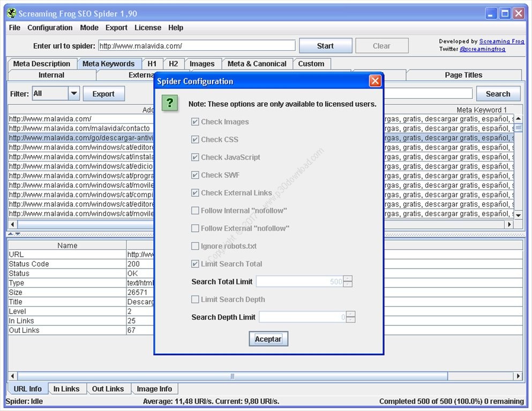Open the @screamingfrog Twitter link
This screenshot has height=411, width=532.
click(483, 49)
